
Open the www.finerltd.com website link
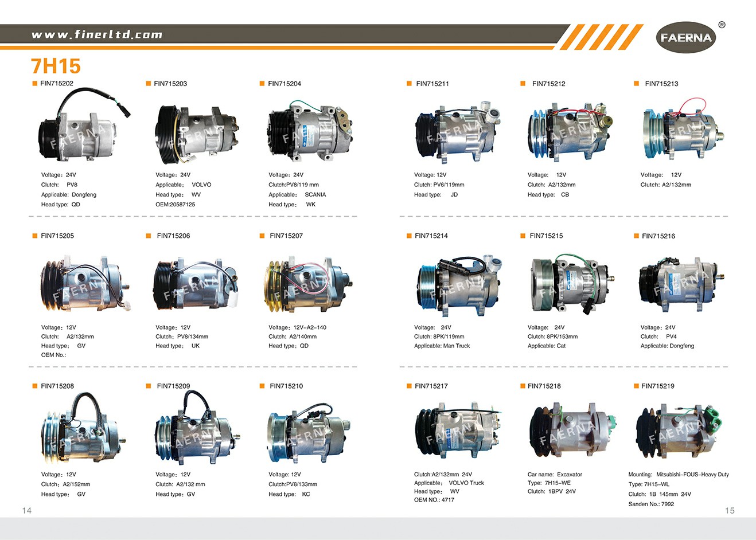(x=97, y=34)
